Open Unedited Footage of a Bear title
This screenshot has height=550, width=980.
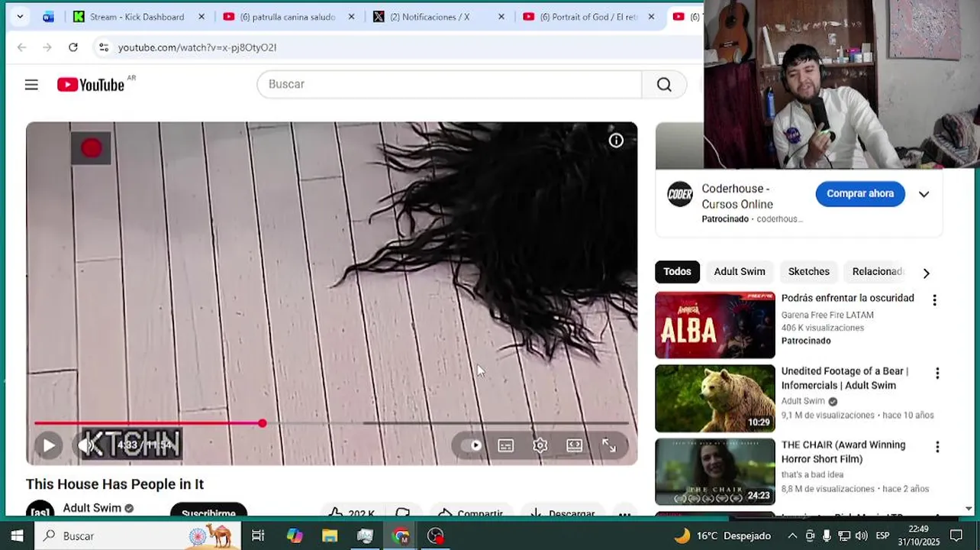[x=845, y=378]
